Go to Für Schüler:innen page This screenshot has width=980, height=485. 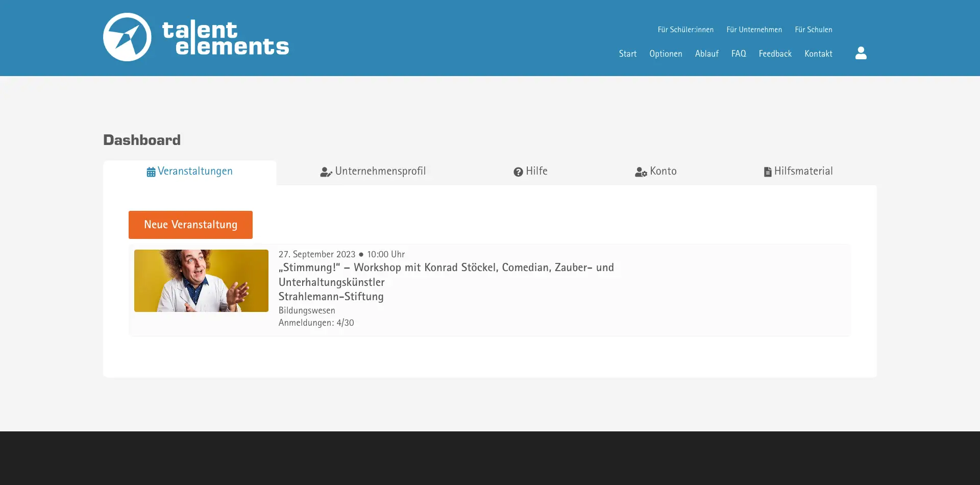tap(685, 30)
